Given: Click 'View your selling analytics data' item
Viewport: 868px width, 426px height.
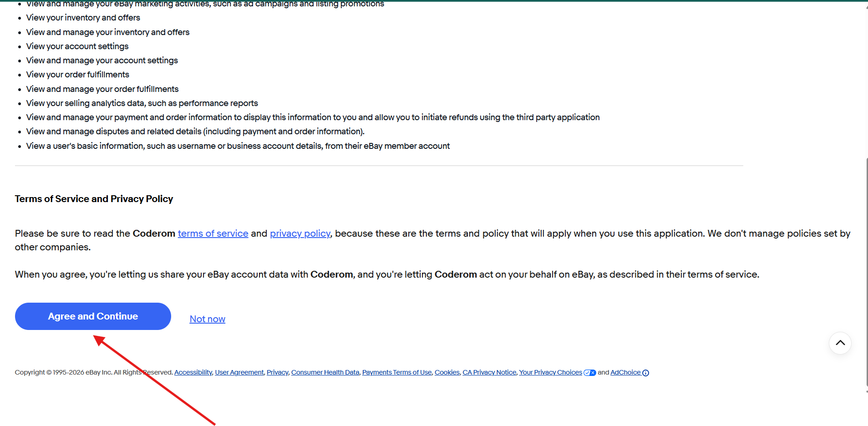Looking at the screenshot, I should click(x=142, y=103).
